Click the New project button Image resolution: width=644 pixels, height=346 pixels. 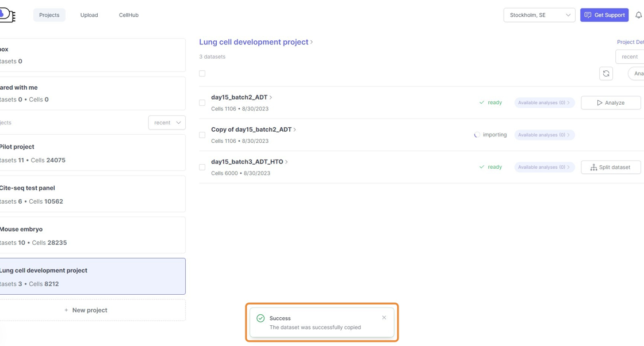86,310
